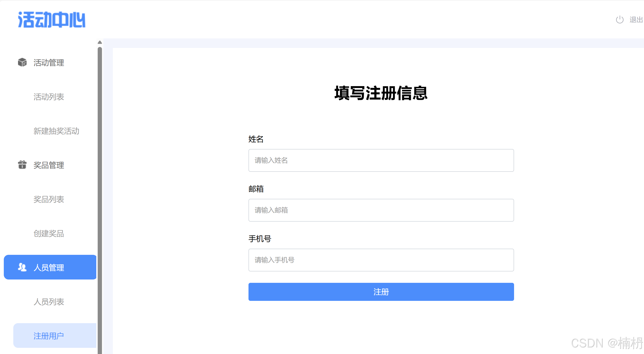This screenshot has width=644, height=354.
Task: Click the 填写注册信息 heading
Action: pyautogui.click(x=381, y=93)
